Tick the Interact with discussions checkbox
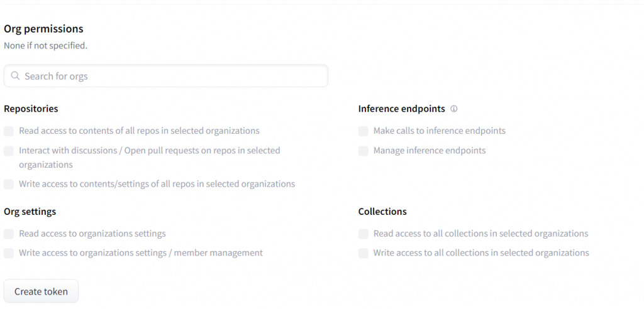 (x=9, y=151)
